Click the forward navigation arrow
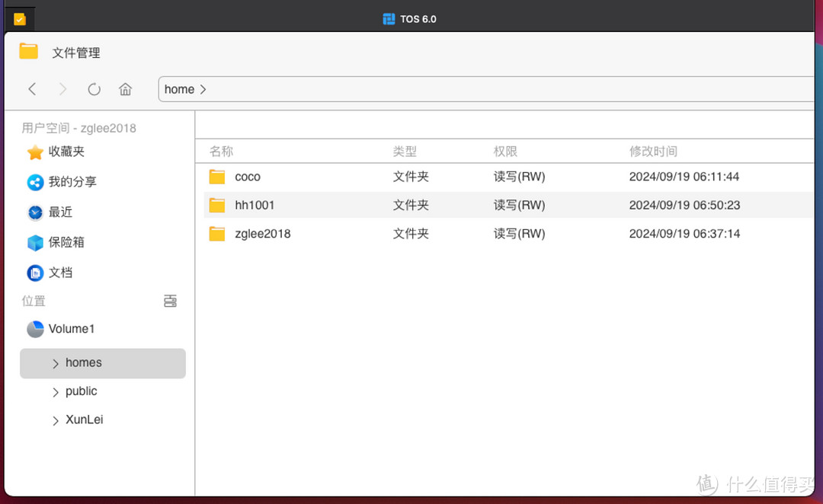The height and width of the screenshot is (504, 823). pyautogui.click(x=62, y=89)
